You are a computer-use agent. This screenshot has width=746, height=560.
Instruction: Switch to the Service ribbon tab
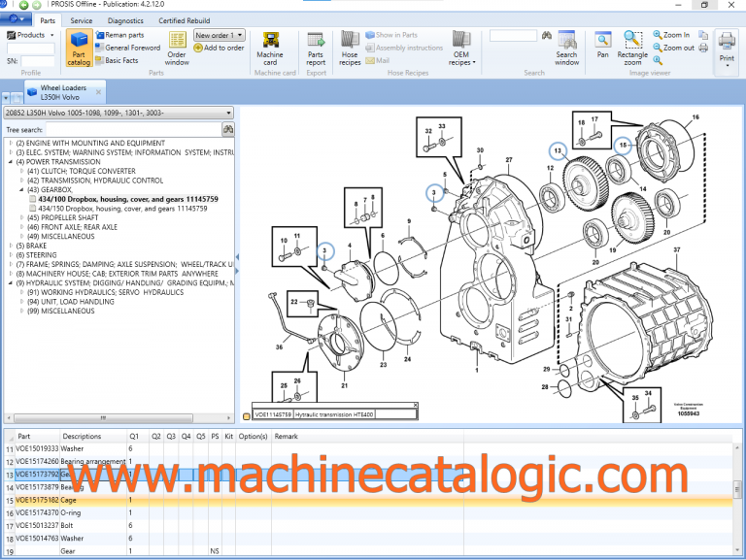tap(82, 20)
